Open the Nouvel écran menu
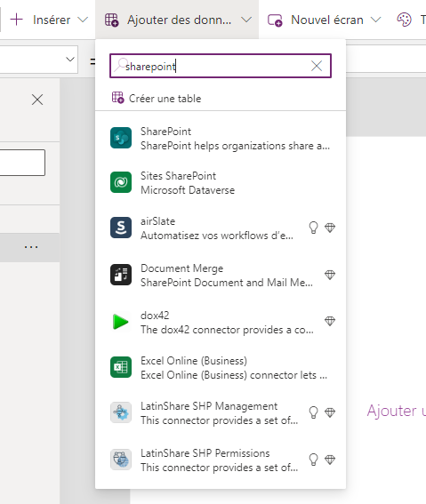The width and height of the screenshot is (426, 504). pyautogui.click(x=327, y=20)
